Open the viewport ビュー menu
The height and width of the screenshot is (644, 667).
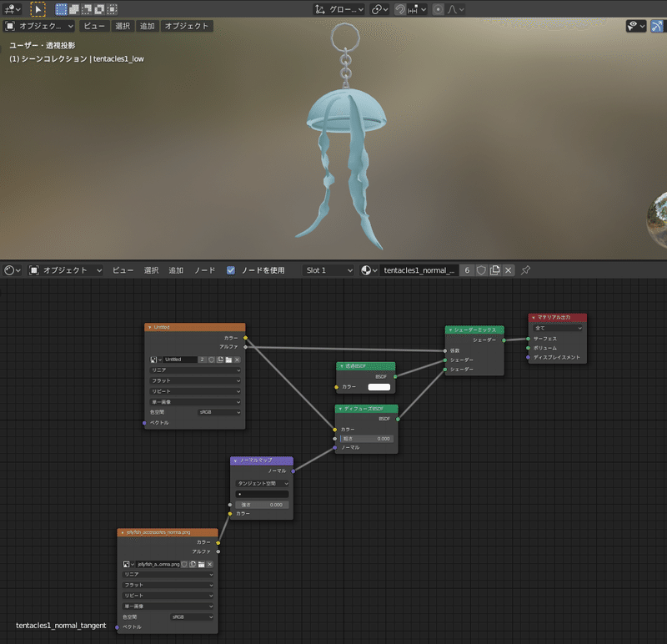(94, 26)
